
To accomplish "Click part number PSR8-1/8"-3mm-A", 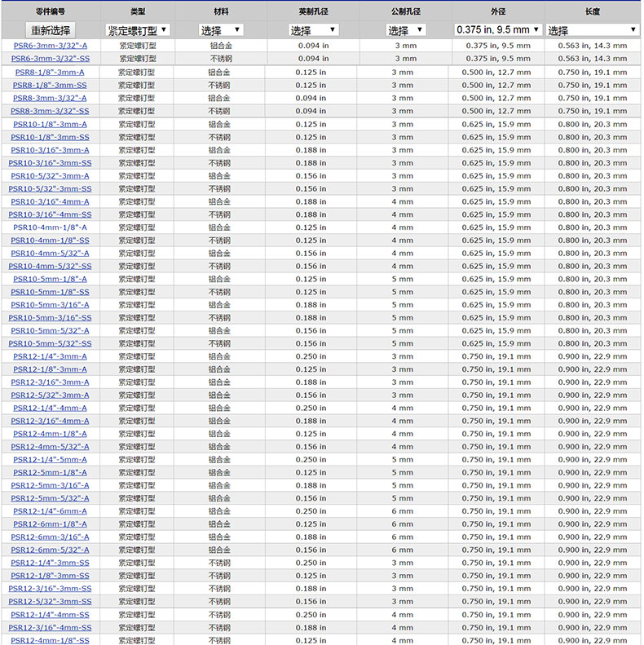I will (51, 73).
